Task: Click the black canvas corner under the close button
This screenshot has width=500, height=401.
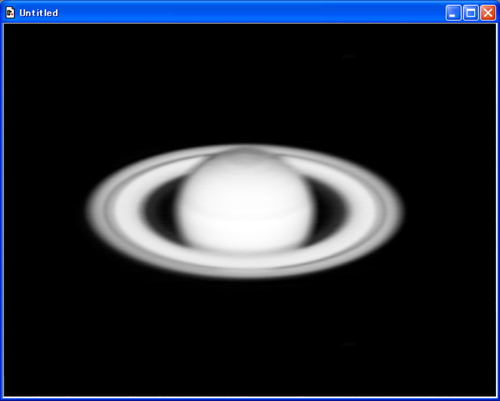Action: click(x=487, y=33)
